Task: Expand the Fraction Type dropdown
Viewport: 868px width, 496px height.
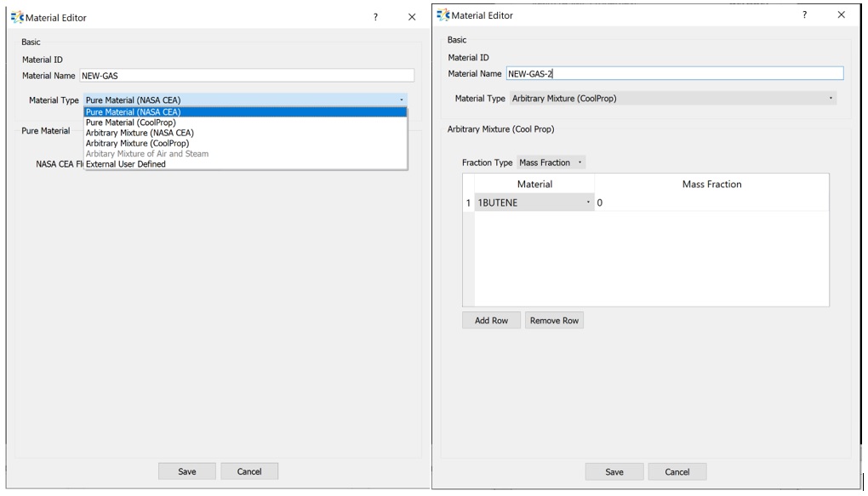Action: [551, 162]
